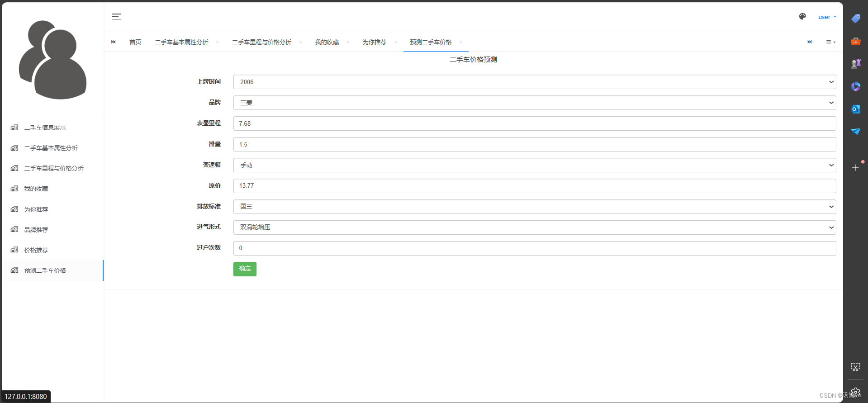
Task: Open 二手车信息展示 in the sidebar
Action: (52, 128)
